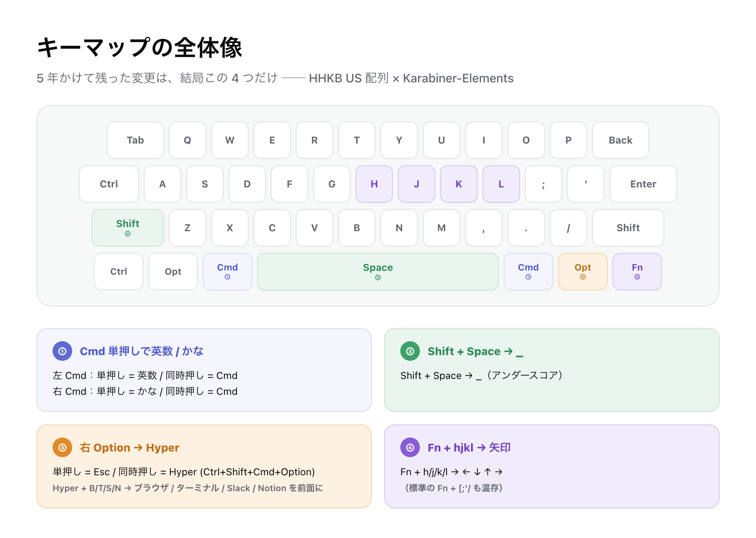Click the orange right Opt key
The width and height of the screenshot is (756, 538).
[x=583, y=272]
